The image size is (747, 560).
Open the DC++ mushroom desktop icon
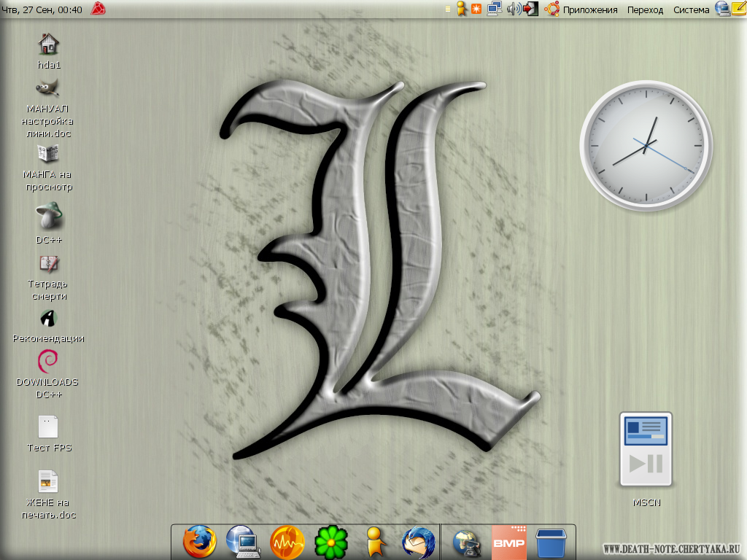pos(49,217)
